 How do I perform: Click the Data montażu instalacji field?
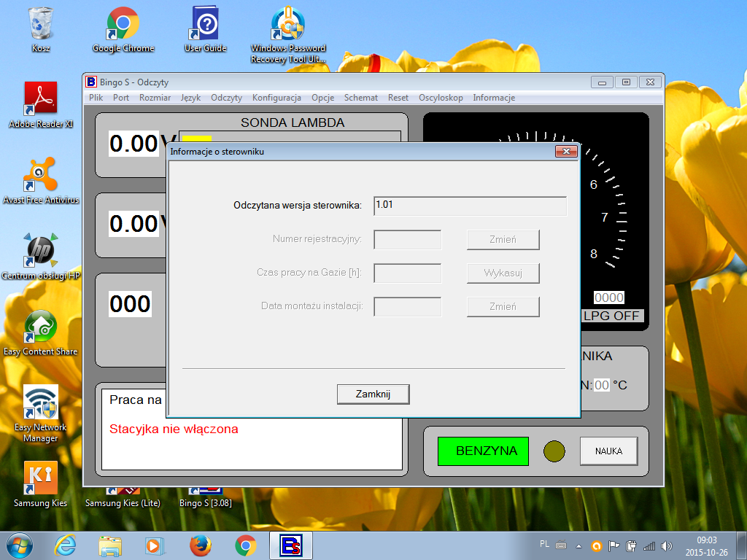pyautogui.click(x=408, y=307)
